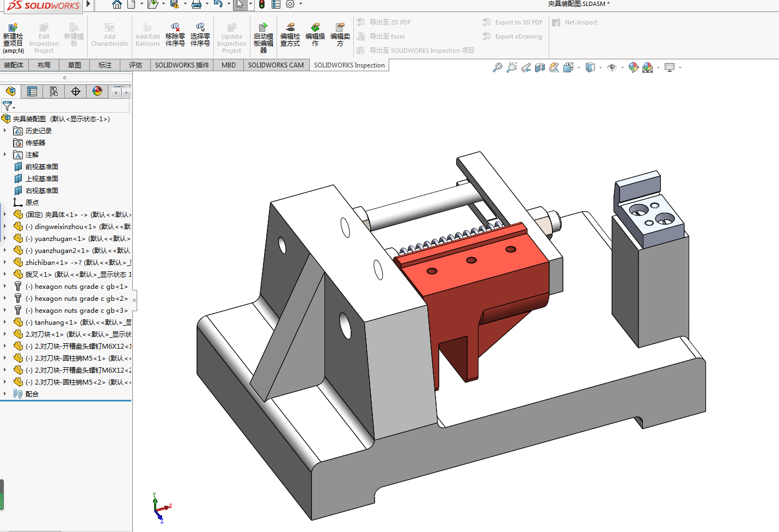Open the DimXpertManager crosshair tab
The height and width of the screenshot is (532, 779).
pos(76,91)
